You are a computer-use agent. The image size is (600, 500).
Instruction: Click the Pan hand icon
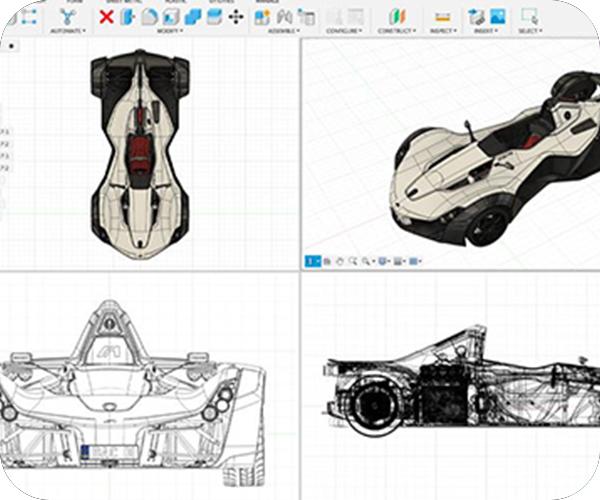click(340, 261)
